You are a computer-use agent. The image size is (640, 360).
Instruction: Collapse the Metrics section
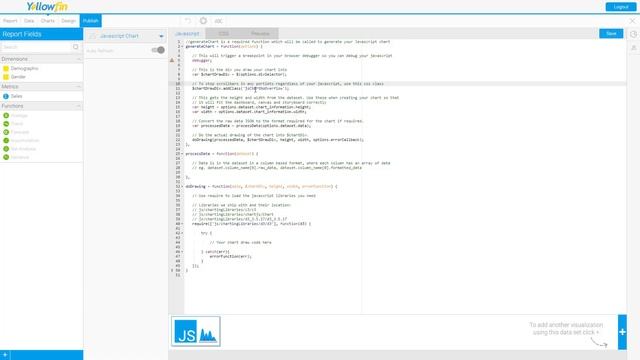[x=78, y=87]
